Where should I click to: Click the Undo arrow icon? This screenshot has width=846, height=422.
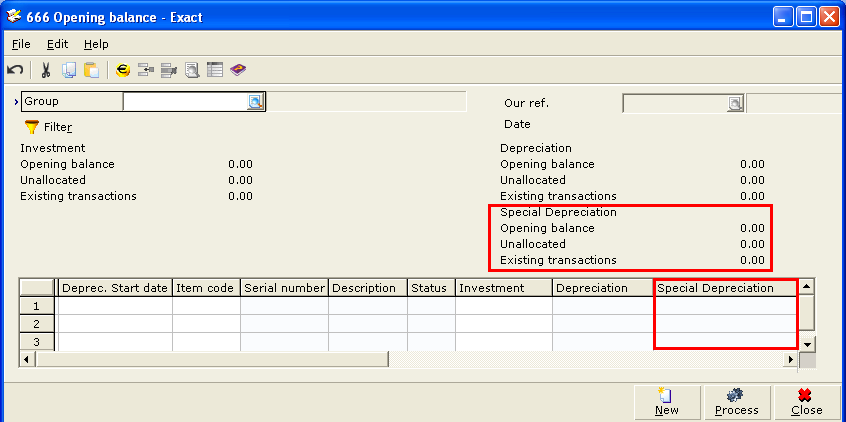point(15,70)
